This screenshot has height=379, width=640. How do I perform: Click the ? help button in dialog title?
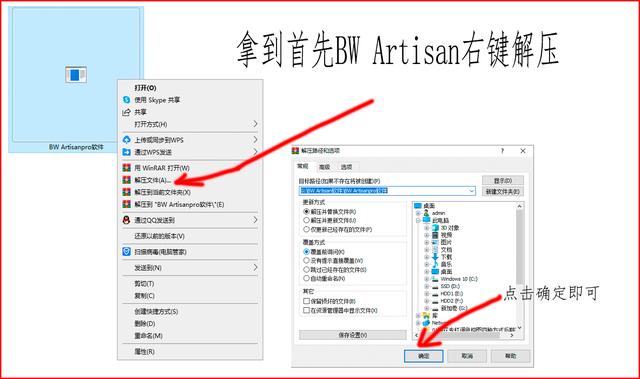tap(502, 151)
